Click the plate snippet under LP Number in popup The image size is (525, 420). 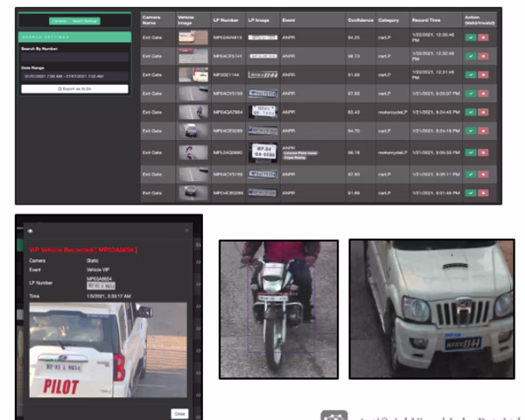[x=101, y=286]
